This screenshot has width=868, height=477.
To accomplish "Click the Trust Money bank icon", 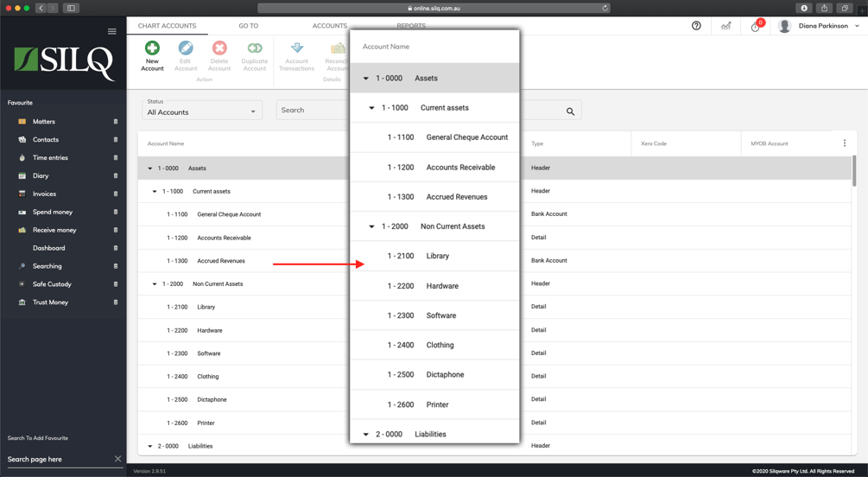I will click(x=22, y=302).
